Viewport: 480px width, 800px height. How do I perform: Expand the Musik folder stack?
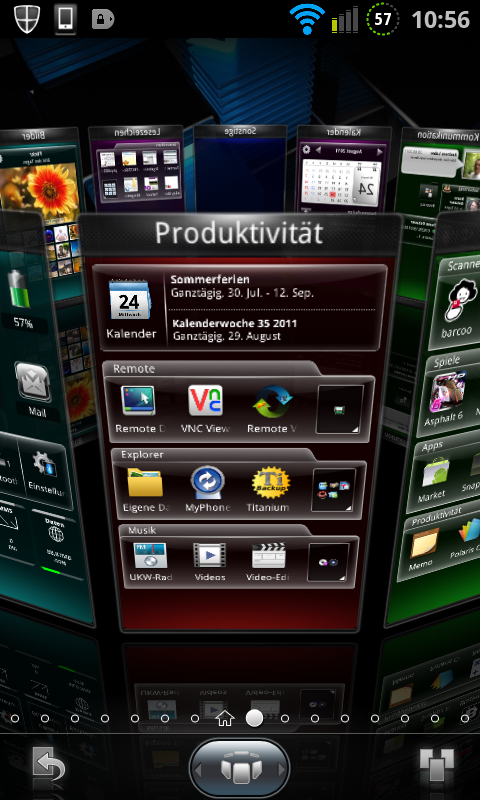328,562
